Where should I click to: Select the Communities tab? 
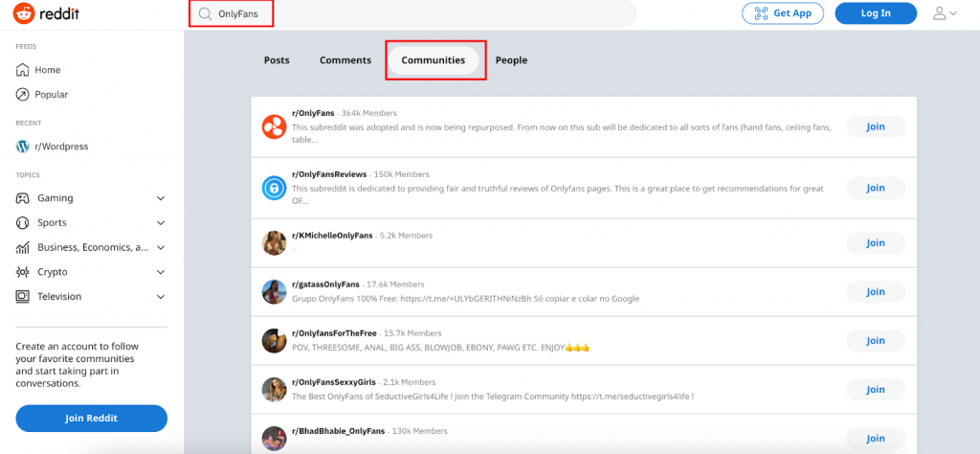coord(434,60)
